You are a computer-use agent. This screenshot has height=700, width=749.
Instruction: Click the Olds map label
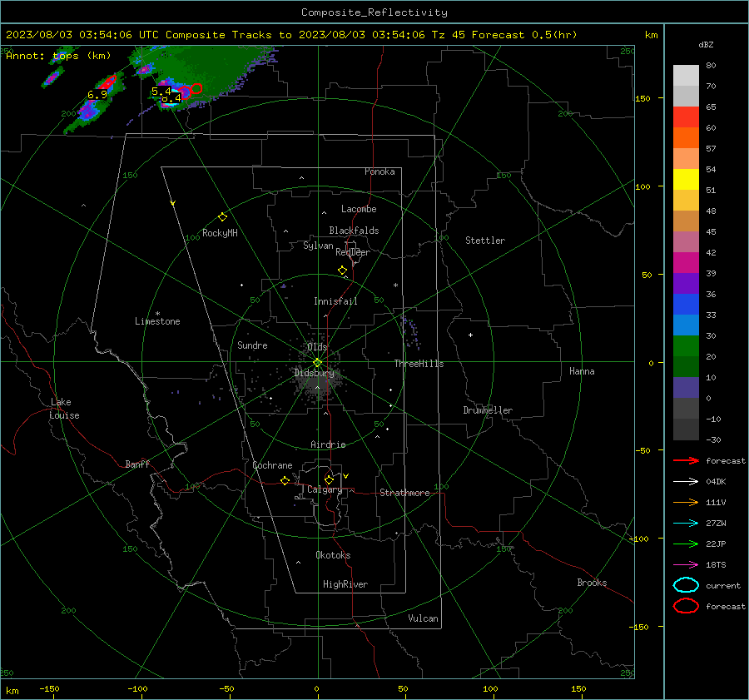pos(317,347)
